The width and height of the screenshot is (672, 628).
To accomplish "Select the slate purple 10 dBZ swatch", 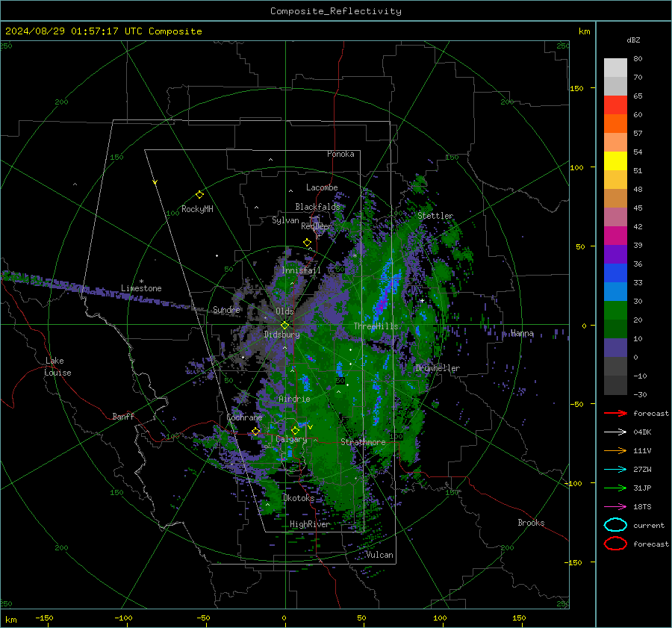I will tap(615, 348).
